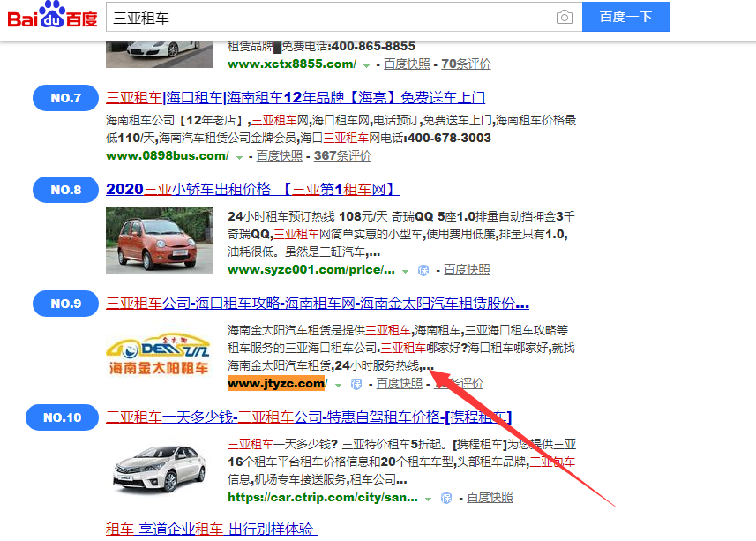The image size is (756, 541).
Task: Expand the dropdown arrow after car.ctrip.com URL
Action: point(428,499)
